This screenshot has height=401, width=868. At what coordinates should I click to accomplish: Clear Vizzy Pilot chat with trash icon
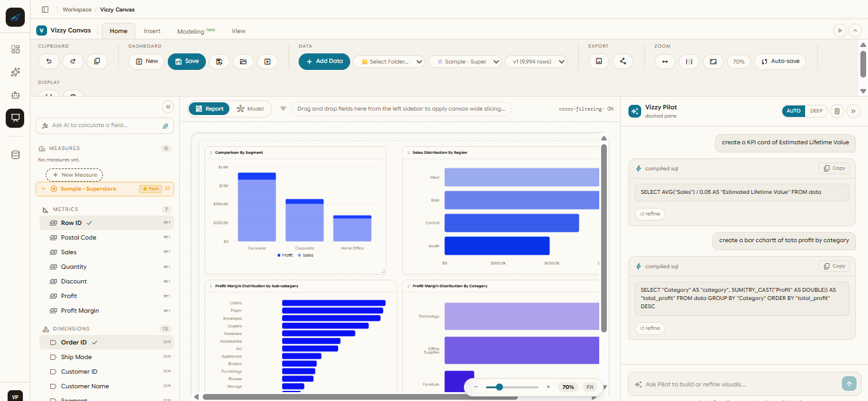837,111
